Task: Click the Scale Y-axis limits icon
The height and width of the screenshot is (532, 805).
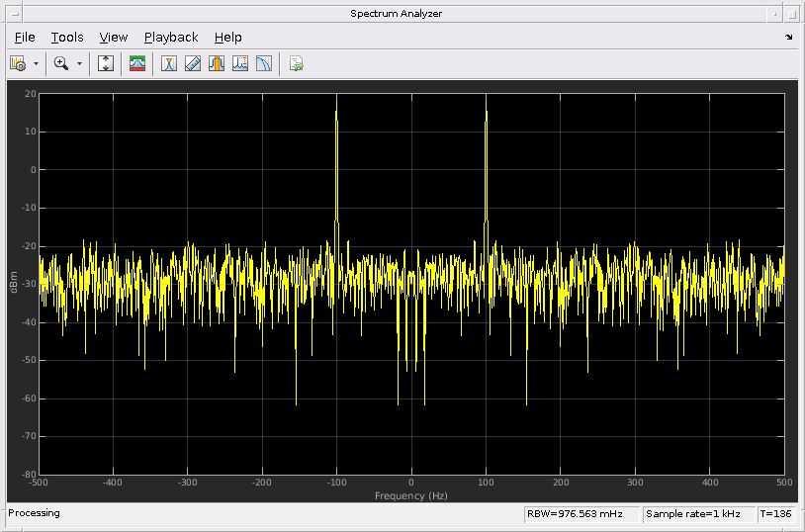Action: coord(107,63)
